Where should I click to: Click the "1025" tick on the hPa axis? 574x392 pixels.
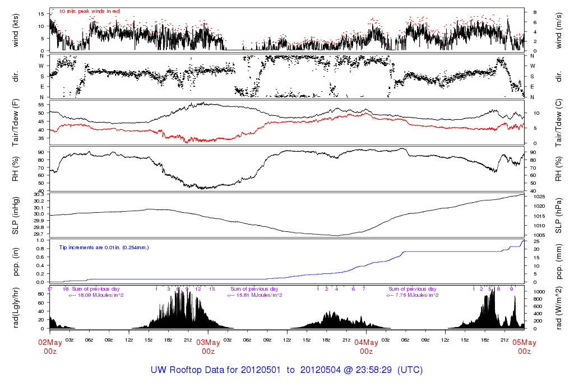[x=540, y=197]
